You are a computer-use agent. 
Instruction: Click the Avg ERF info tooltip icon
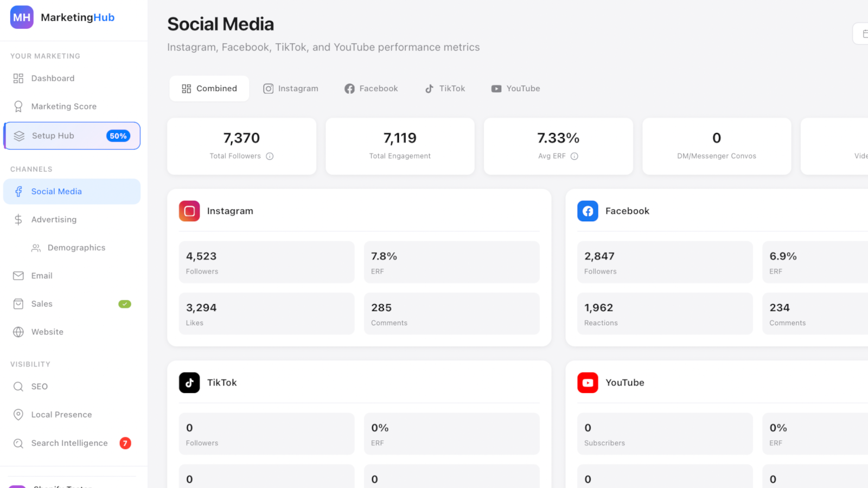point(576,156)
